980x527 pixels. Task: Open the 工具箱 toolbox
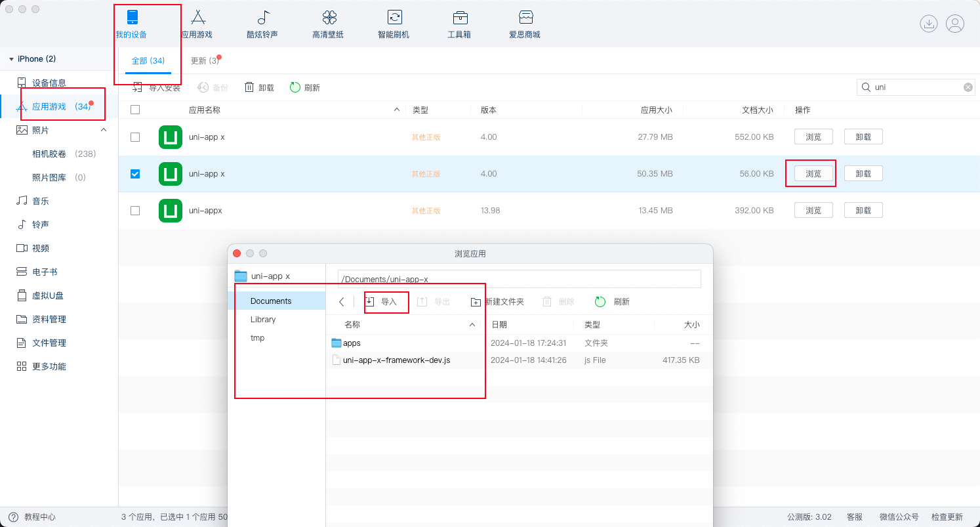pyautogui.click(x=459, y=24)
